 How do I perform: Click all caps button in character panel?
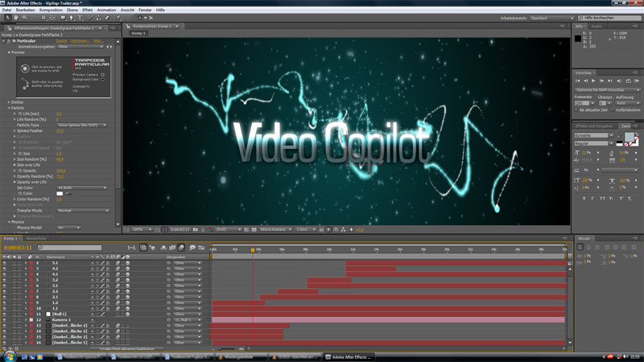[x=602, y=199]
